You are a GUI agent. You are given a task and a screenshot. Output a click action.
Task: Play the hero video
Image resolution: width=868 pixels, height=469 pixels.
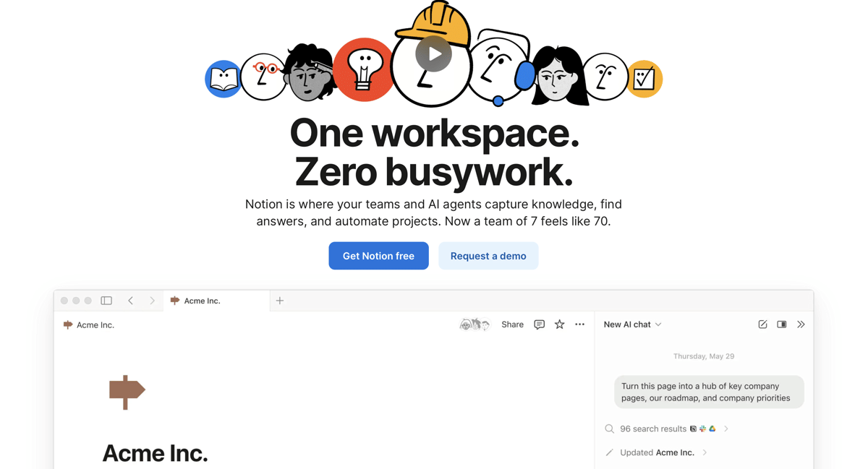(433, 54)
